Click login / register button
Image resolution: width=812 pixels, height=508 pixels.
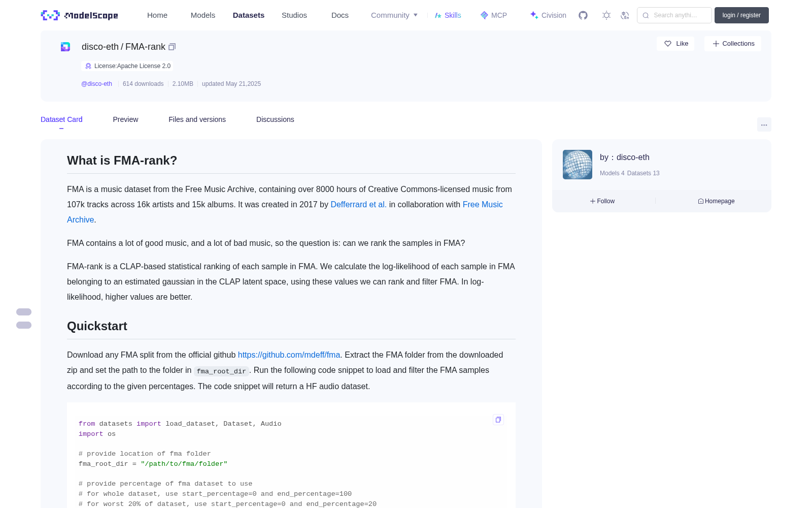tap(741, 15)
